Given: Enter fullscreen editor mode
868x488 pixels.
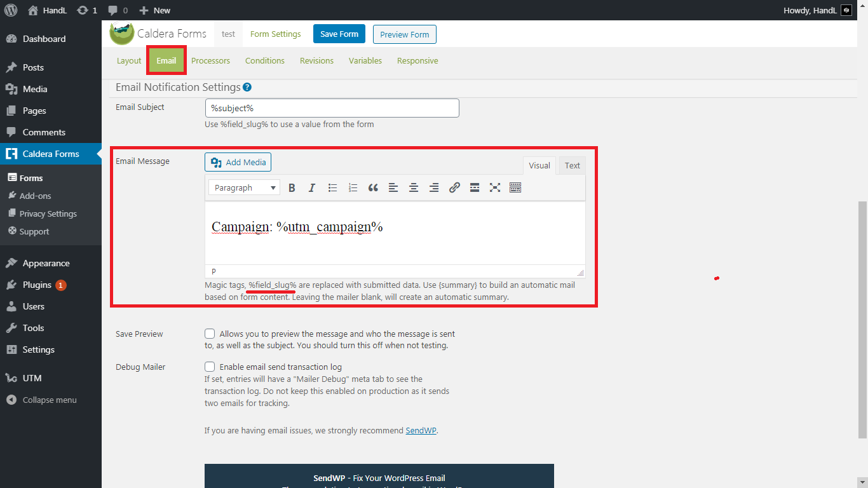Looking at the screenshot, I should 495,187.
